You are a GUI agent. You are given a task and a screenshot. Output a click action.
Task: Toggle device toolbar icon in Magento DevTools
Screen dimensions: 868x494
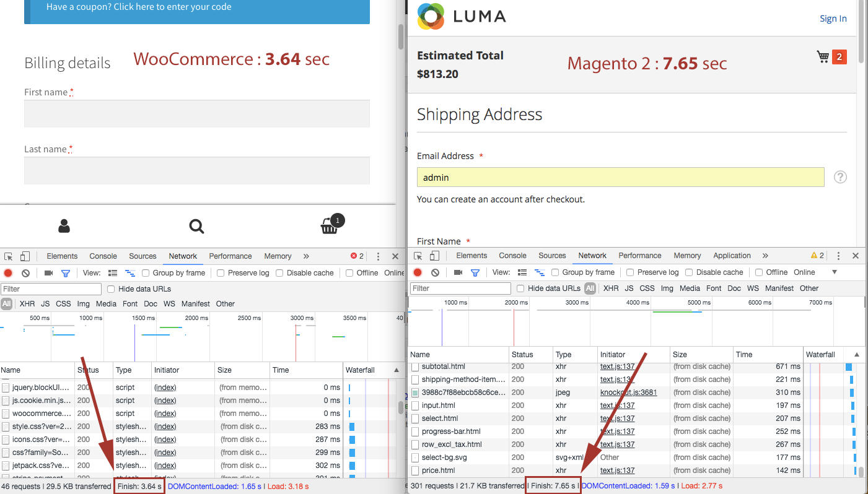[435, 256]
